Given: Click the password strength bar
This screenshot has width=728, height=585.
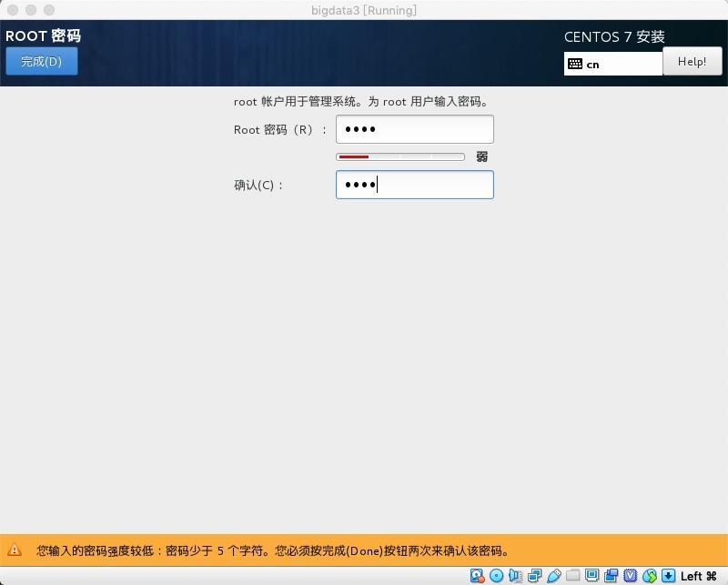Looking at the screenshot, I should [x=400, y=156].
